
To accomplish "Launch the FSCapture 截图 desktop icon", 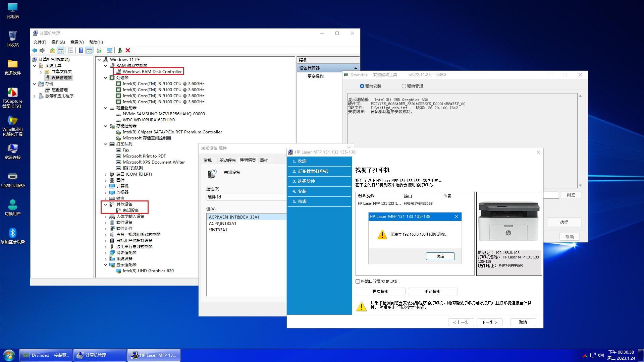I will [x=13, y=98].
